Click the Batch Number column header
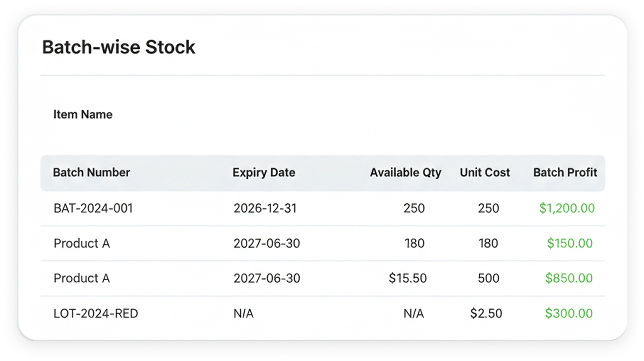 [92, 173]
